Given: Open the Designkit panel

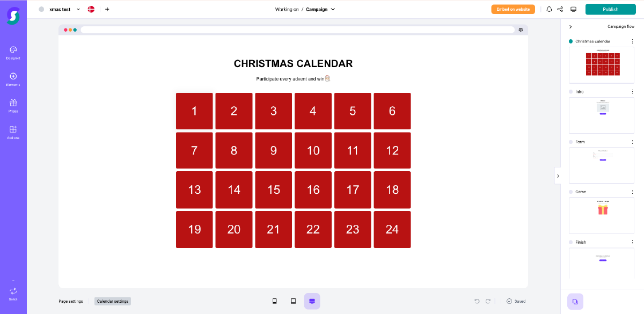Looking at the screenshot, I should (13, 52).
